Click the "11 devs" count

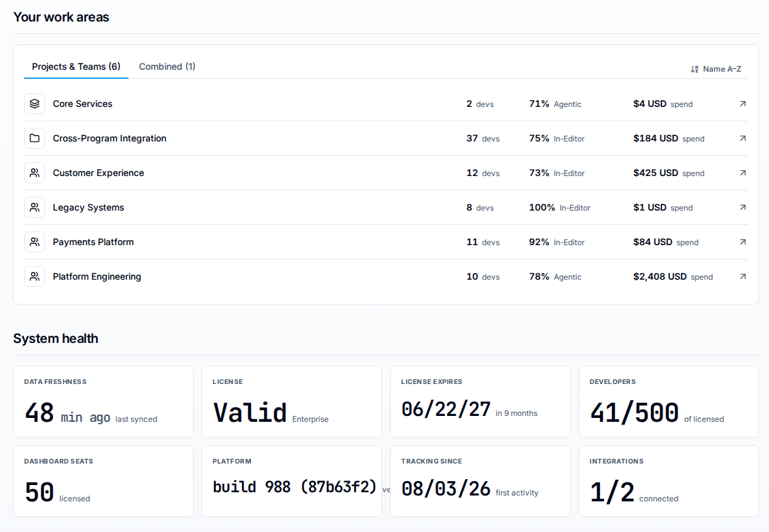tap(483, 243)
